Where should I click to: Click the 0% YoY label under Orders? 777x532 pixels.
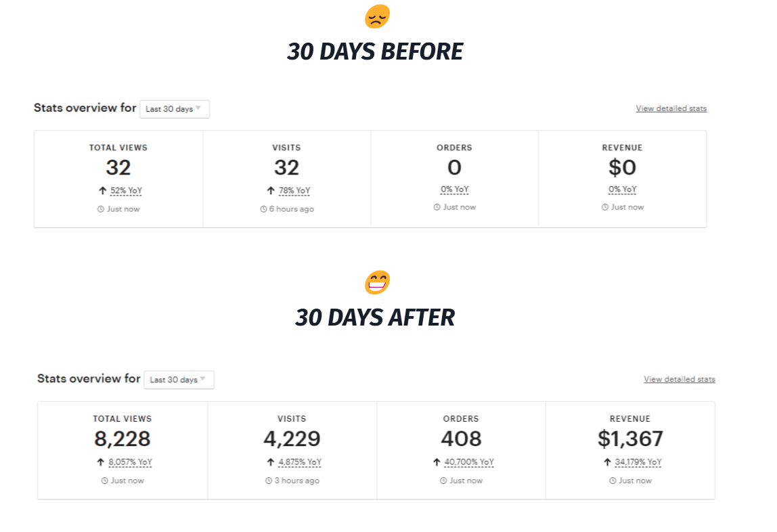pos(454,190)
